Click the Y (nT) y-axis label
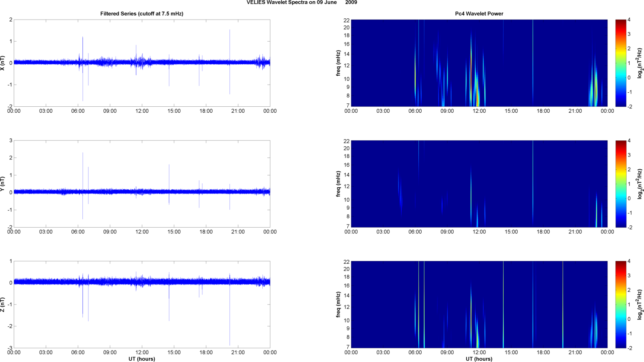644x362 pixels. [3, 184]
